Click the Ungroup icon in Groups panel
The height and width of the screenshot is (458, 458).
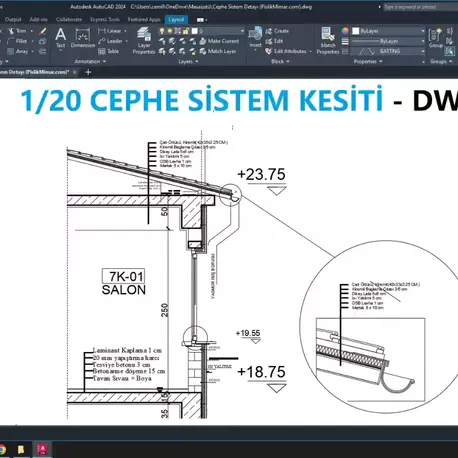[x=450, y=31]
